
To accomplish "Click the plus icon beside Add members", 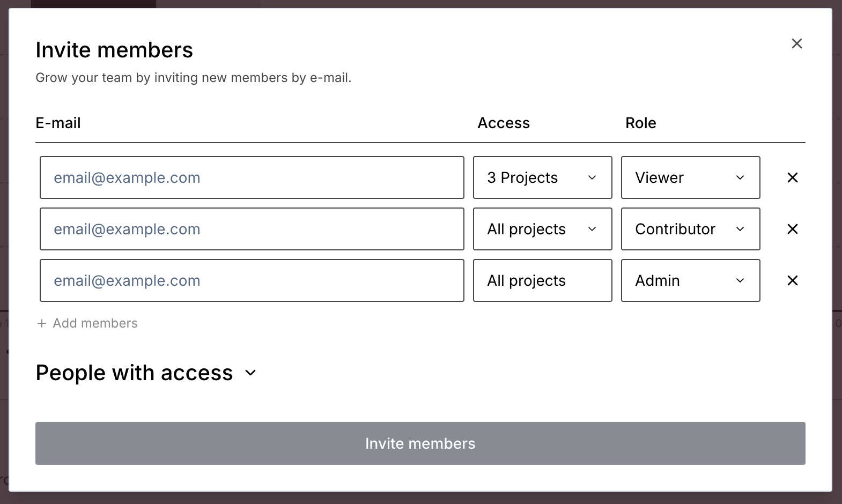I will tap(42, 323).
